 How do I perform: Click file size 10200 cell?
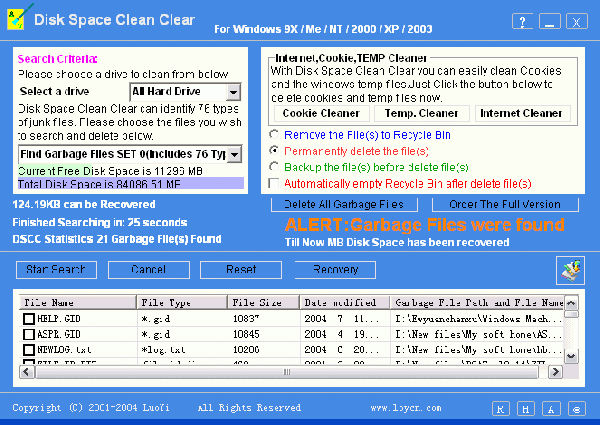tap(246, 350)
